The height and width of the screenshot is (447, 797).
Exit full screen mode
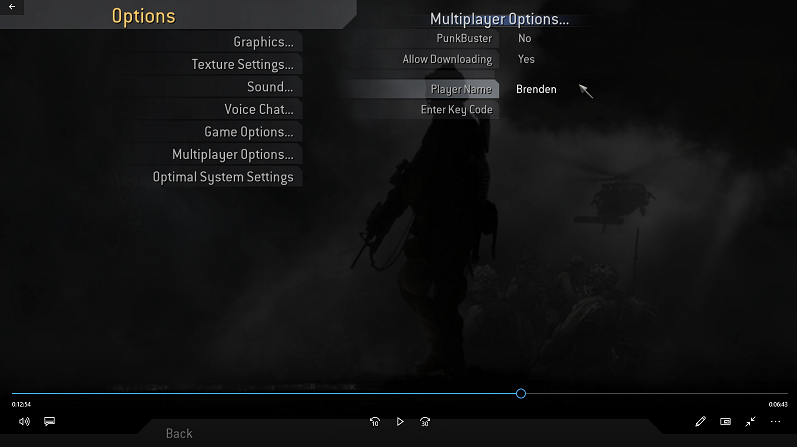point(750,421)
